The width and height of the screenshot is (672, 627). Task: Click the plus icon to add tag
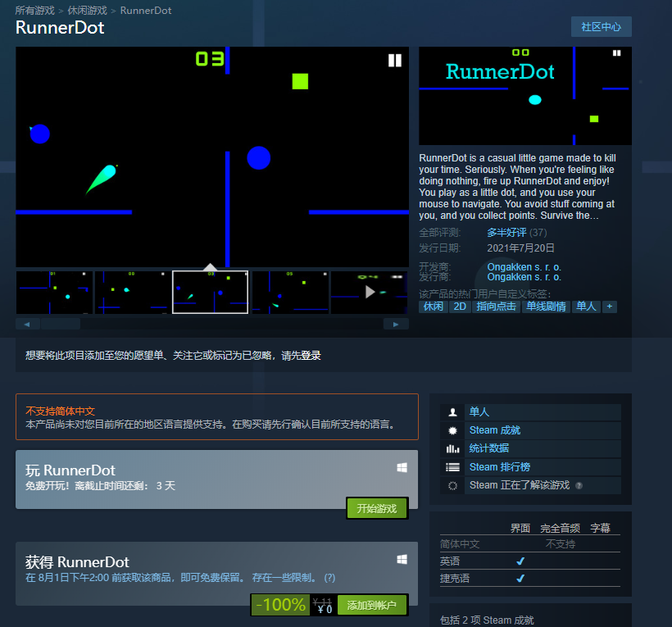click(x=609, y=306)
